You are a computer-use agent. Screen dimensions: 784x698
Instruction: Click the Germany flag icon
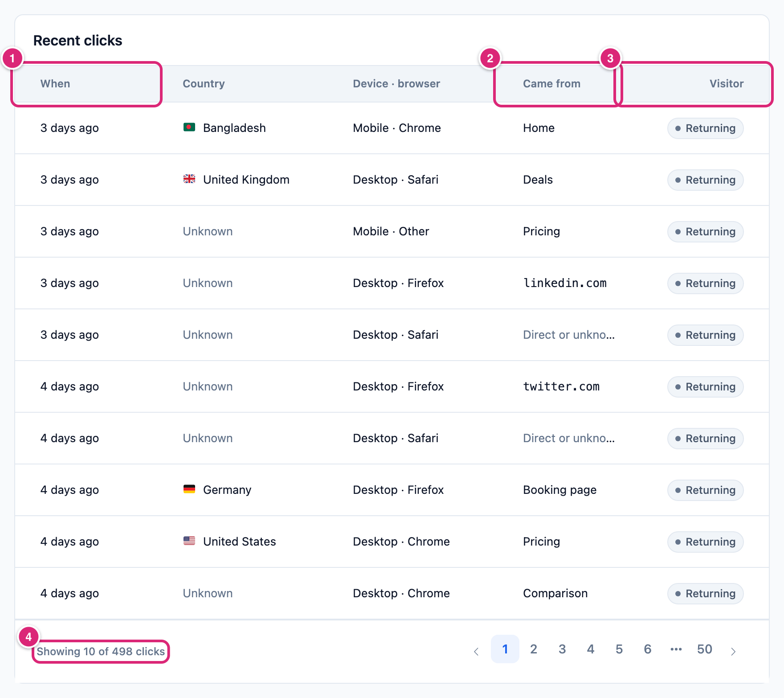pos(189,489)
